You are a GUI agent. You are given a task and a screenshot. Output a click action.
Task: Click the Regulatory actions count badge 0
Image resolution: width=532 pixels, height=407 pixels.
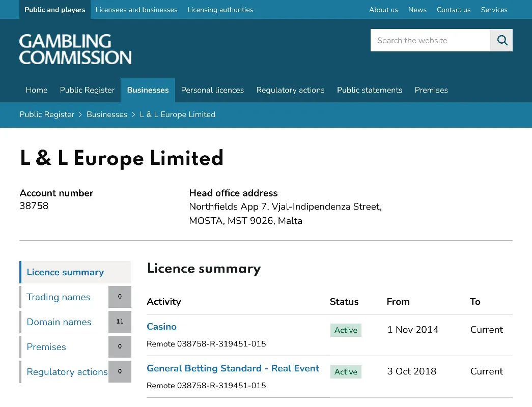(x=120, y=371)
